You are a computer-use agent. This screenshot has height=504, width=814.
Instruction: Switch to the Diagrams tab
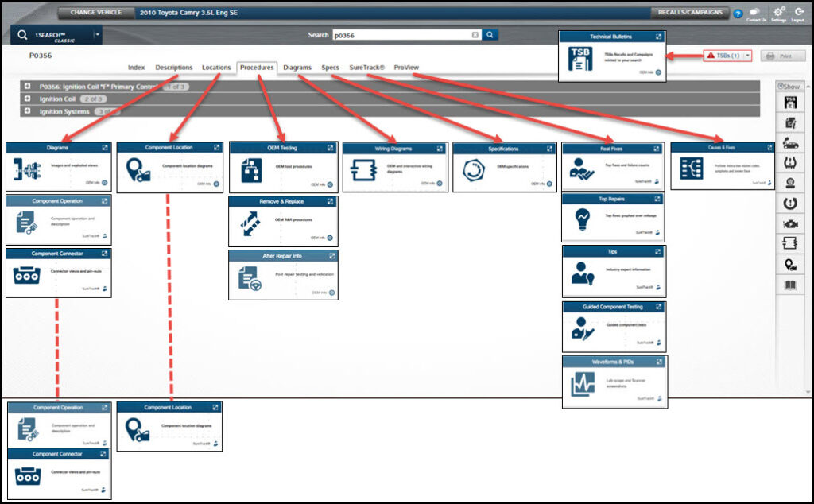[297, 68]
